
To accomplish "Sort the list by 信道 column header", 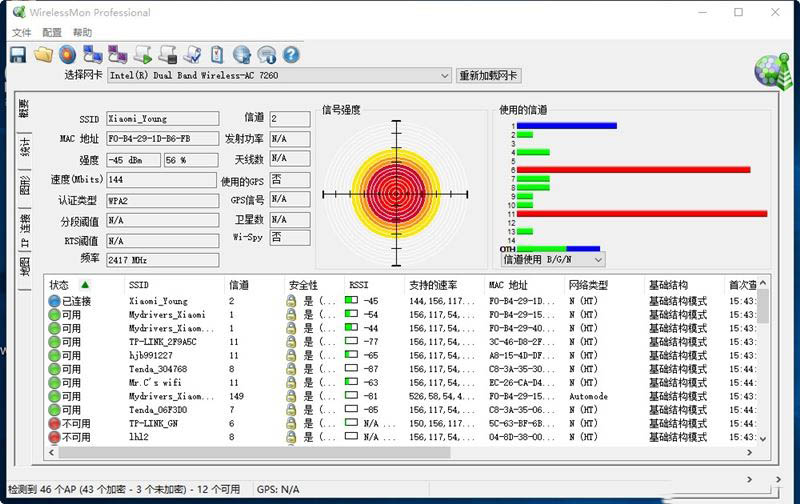I will coord(254,285).
